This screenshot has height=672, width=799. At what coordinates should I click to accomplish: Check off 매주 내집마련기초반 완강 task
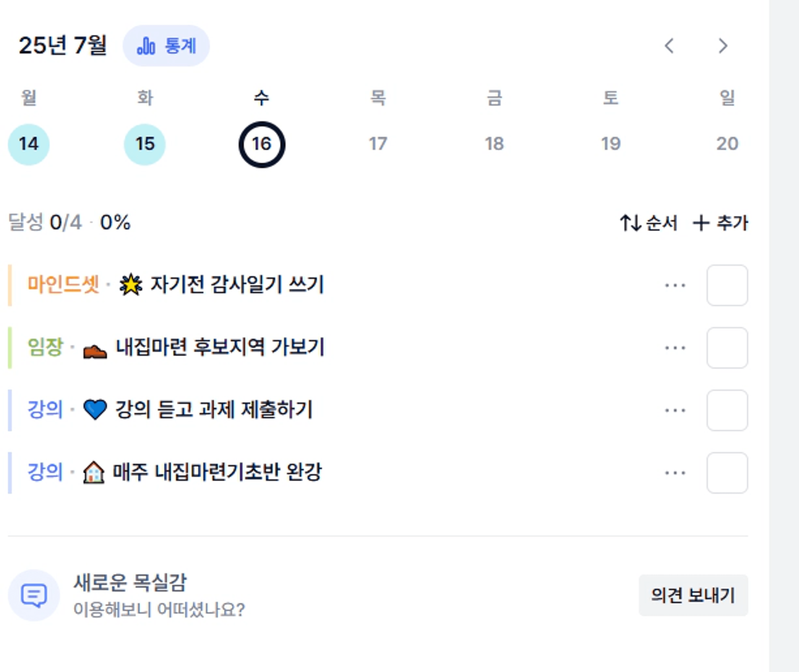[727, 473]
